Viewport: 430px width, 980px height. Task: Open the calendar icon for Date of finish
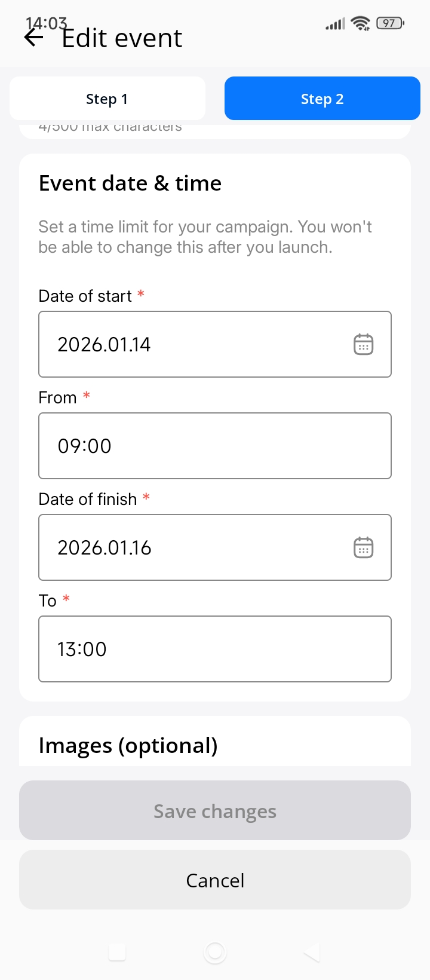(x=363, y=547)
